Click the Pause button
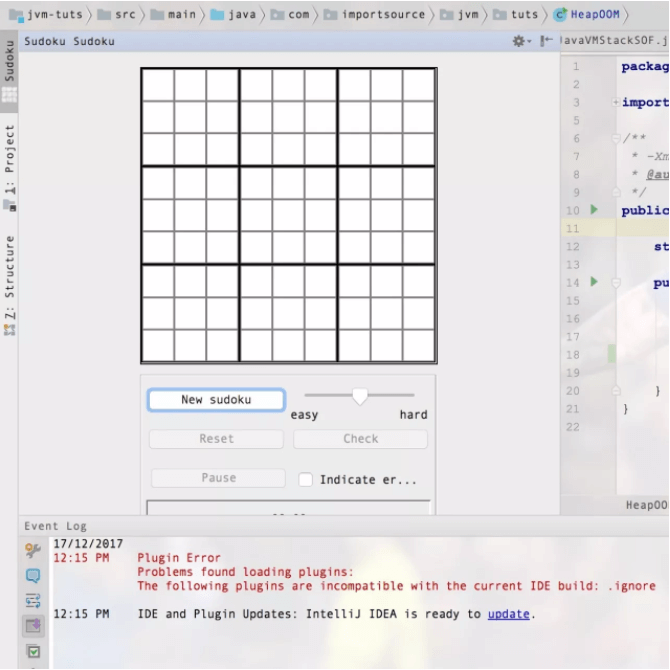This screenshot has height=670, width=670. 218,478
